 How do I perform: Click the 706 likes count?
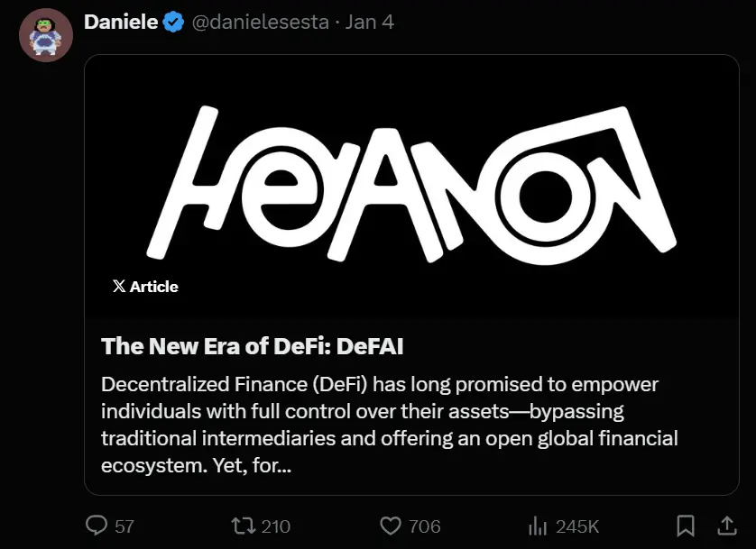pyautogui.click(x=424, y=526)
